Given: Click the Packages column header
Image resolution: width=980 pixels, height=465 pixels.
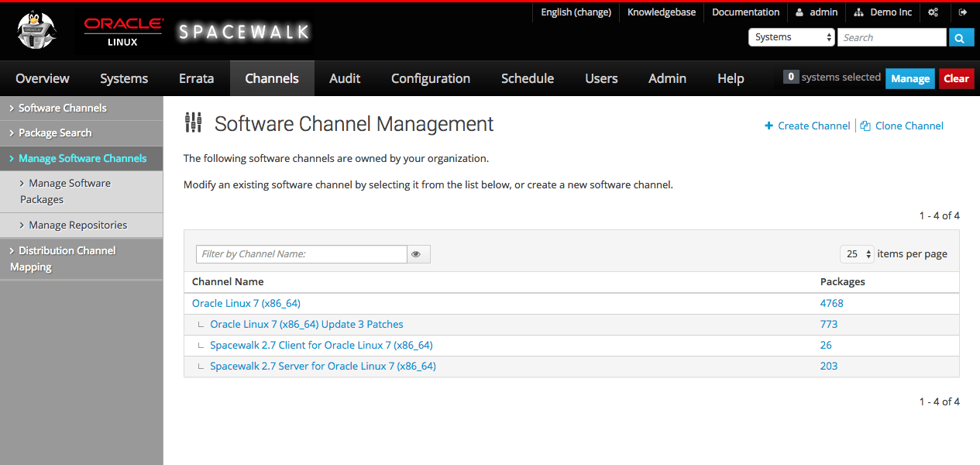Looking at the screenshot, I should [x=843, y=281].
